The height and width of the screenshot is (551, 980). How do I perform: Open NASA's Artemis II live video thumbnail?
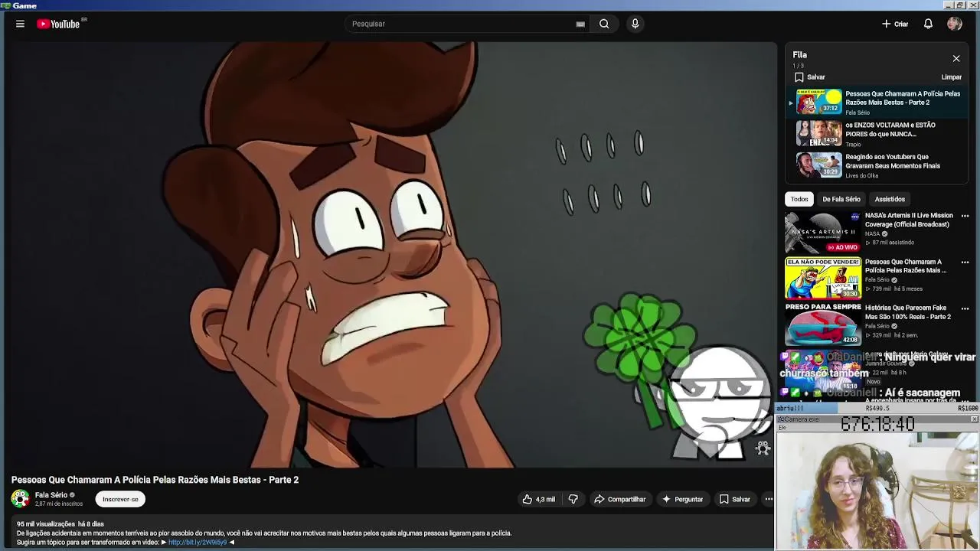[822, 233]
